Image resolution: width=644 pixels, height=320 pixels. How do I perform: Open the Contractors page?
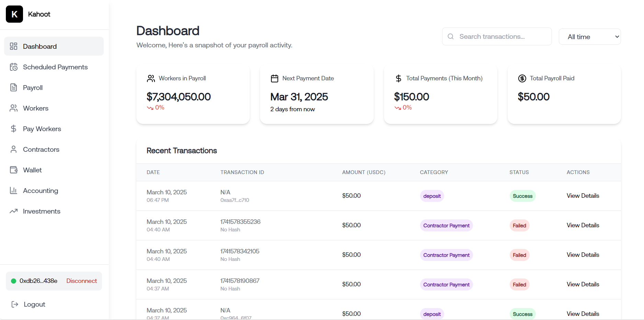click(41, 149)
